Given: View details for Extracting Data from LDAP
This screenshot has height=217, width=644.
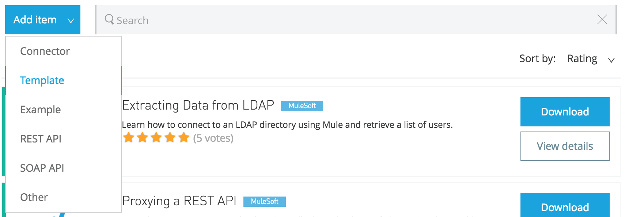Looking at the screenshot, I should pos(565,146).
